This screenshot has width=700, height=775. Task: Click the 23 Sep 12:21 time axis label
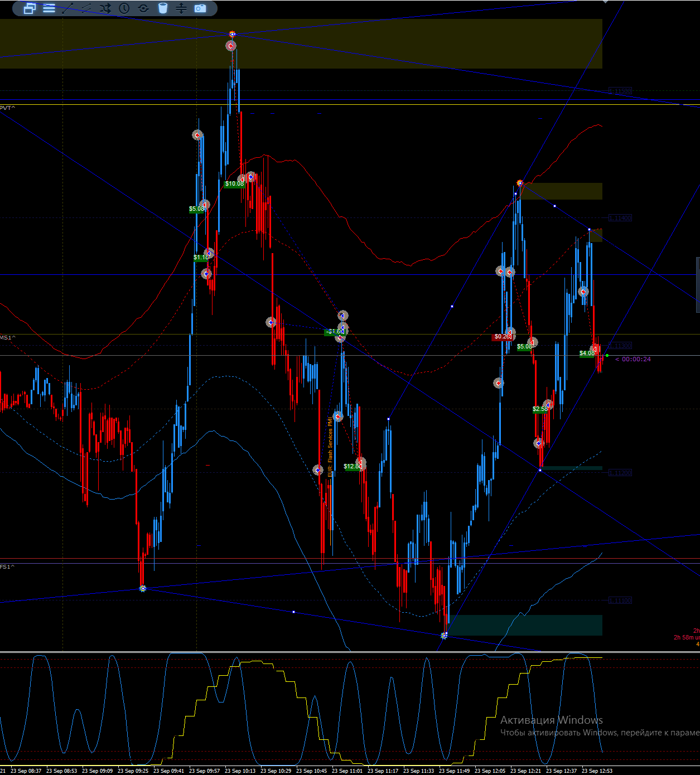tap(525, 771)
